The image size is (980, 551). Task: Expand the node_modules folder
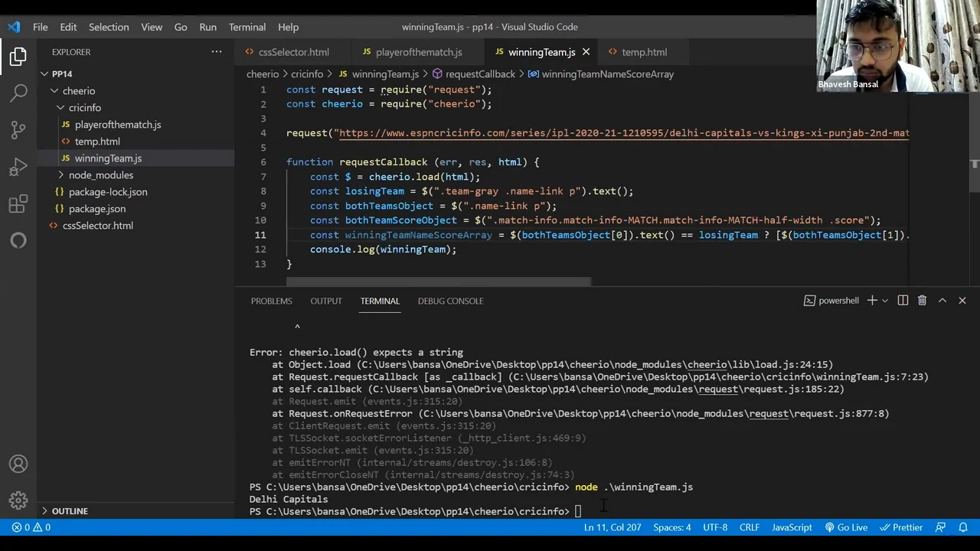pyautogui.click(x=100, y=175)
